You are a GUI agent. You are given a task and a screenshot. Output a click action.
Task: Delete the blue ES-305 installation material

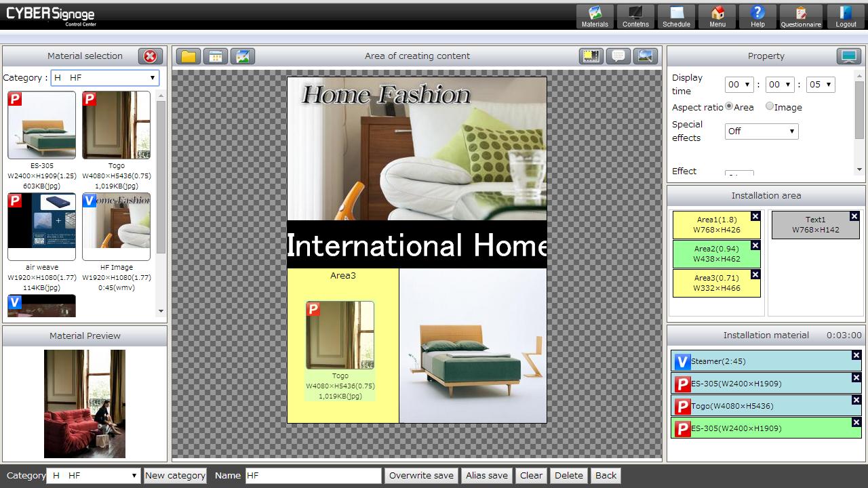tap(856, 378)
